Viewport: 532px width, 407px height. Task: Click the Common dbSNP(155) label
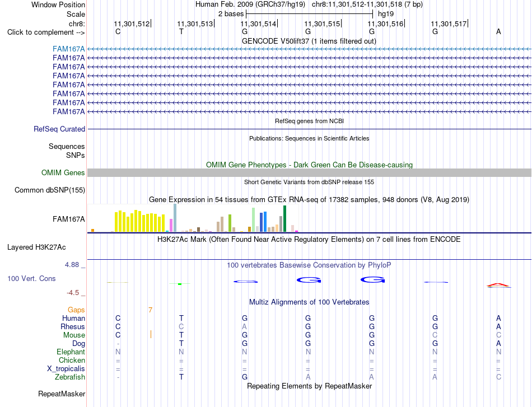pos(49,190)
